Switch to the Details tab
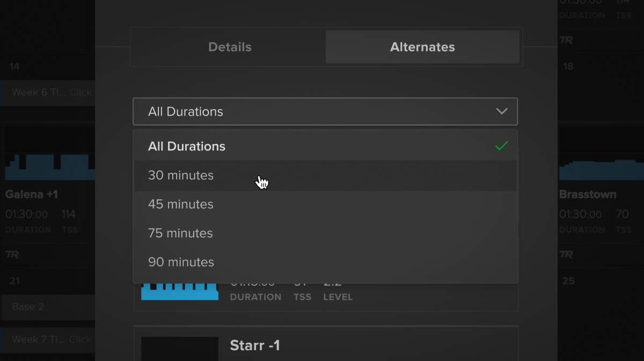644x361 pixels. 230,47
